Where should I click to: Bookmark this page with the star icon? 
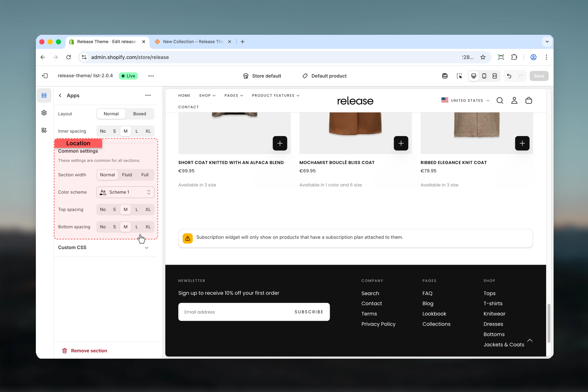point(483,57)
